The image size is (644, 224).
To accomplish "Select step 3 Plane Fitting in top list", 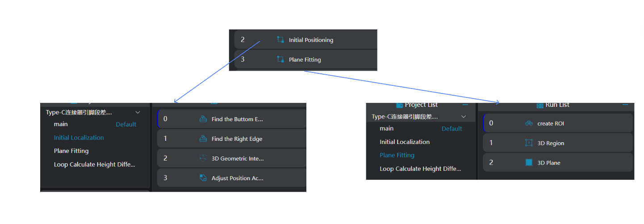I will coord(305,59).
